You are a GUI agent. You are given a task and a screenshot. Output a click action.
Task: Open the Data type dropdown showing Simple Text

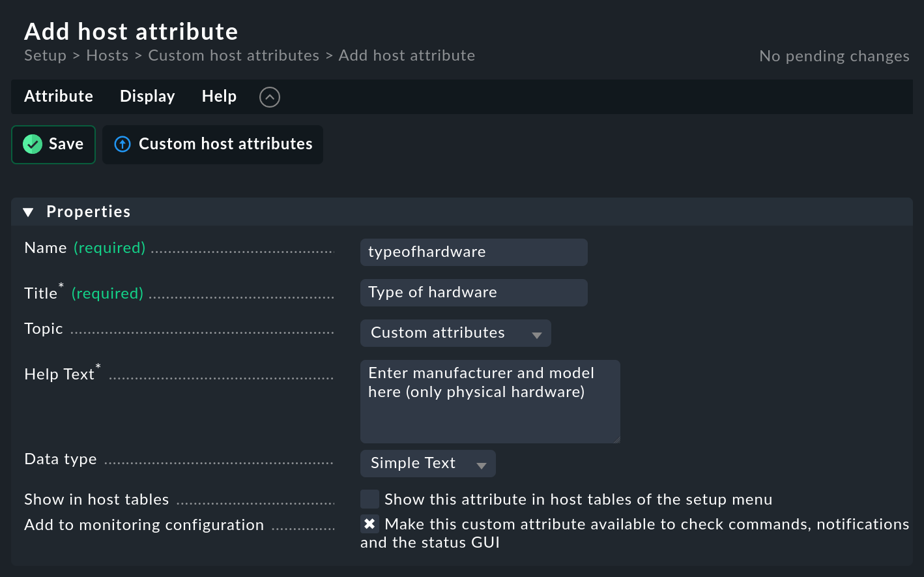(x=428, y=464)
